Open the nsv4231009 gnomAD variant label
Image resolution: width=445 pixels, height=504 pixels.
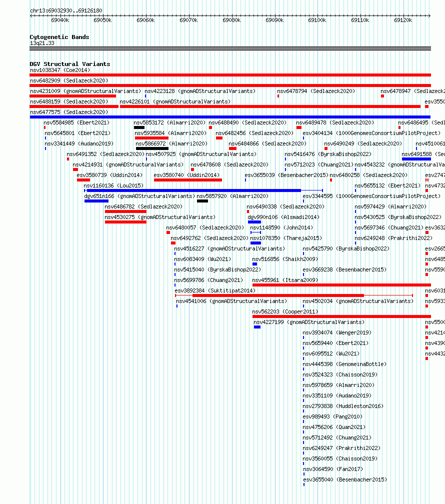(x=85, y=91)
